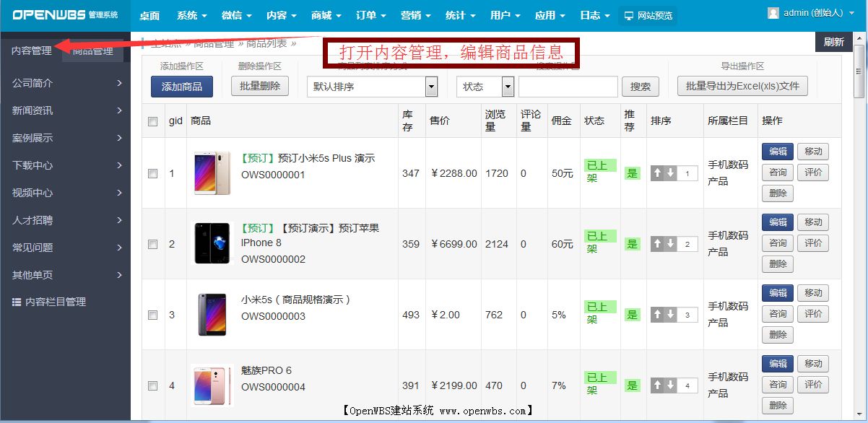Toggle 推荐 status for IPhone 8 row
Screen dimensions: 868x423
click(x=631, y=244)
